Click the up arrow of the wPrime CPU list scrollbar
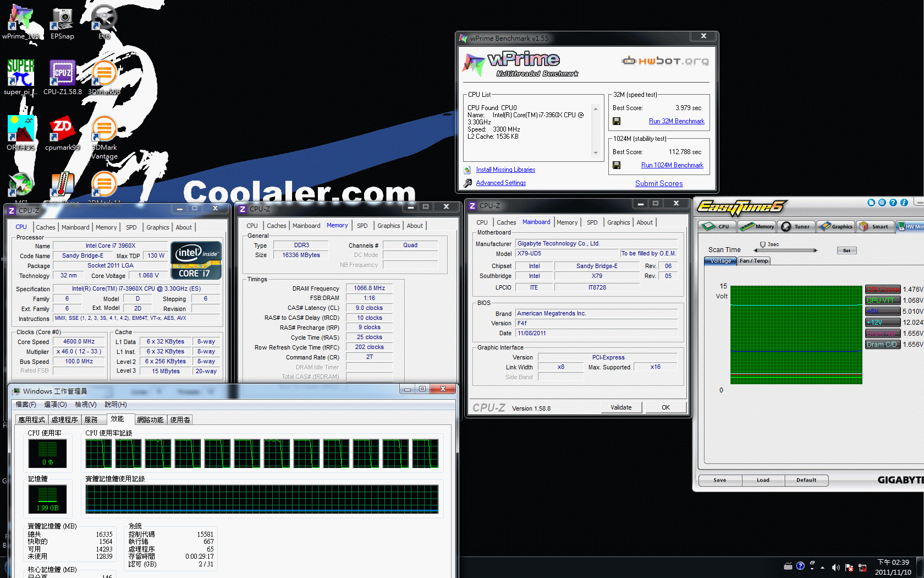 [x=596, y=109]
